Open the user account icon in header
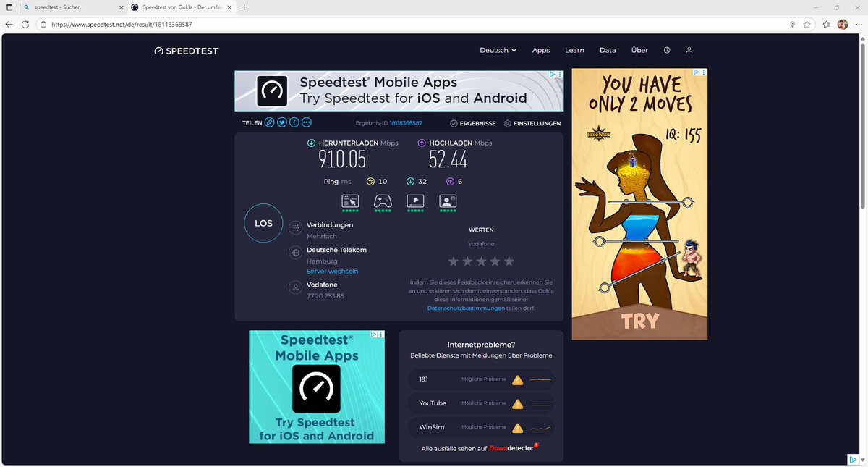 (x=689, y=50)
